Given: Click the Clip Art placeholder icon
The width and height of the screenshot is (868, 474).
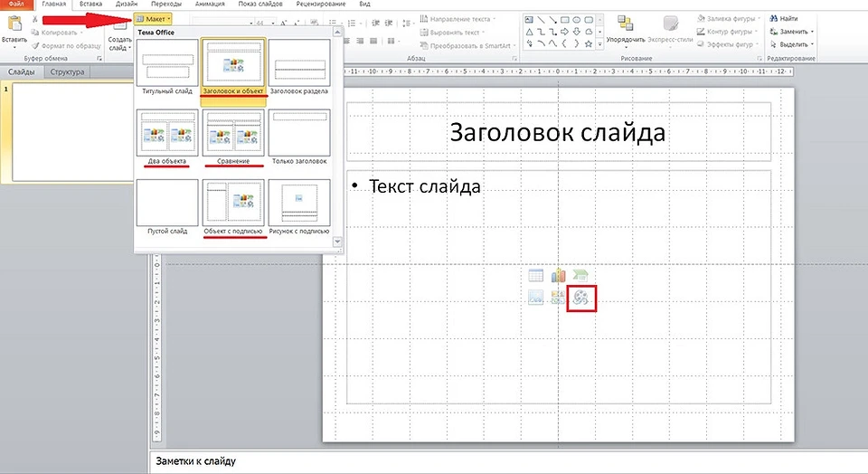Looking at the screenshot, I should 558,298.
